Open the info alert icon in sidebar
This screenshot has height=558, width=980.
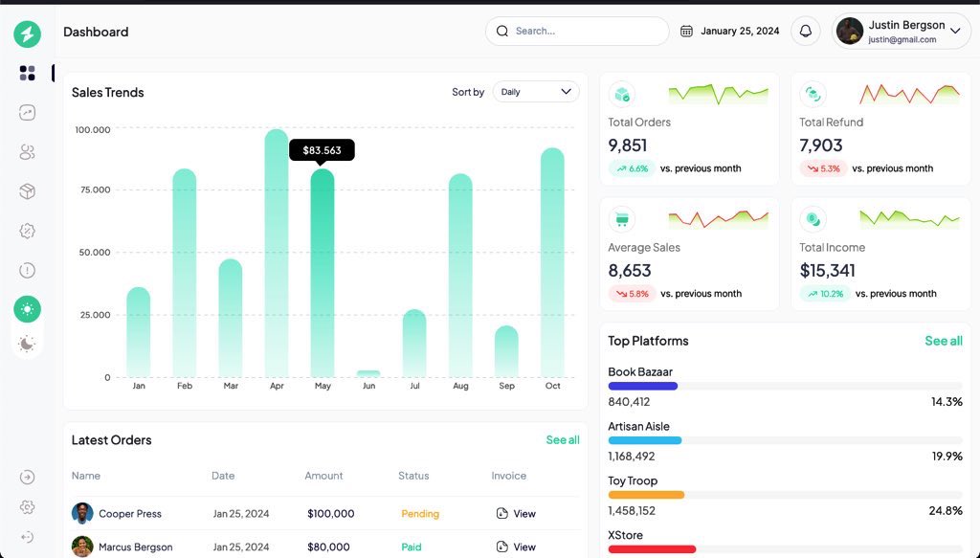[27, 270]
